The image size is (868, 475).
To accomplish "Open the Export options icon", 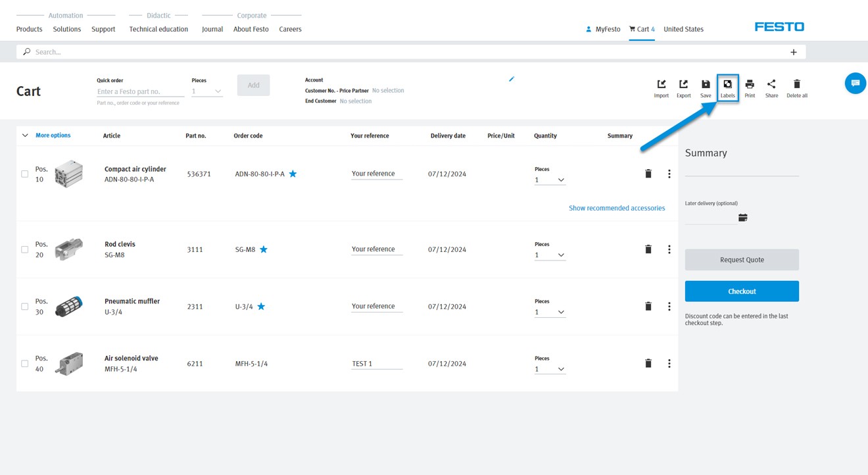I will [683, 87].
